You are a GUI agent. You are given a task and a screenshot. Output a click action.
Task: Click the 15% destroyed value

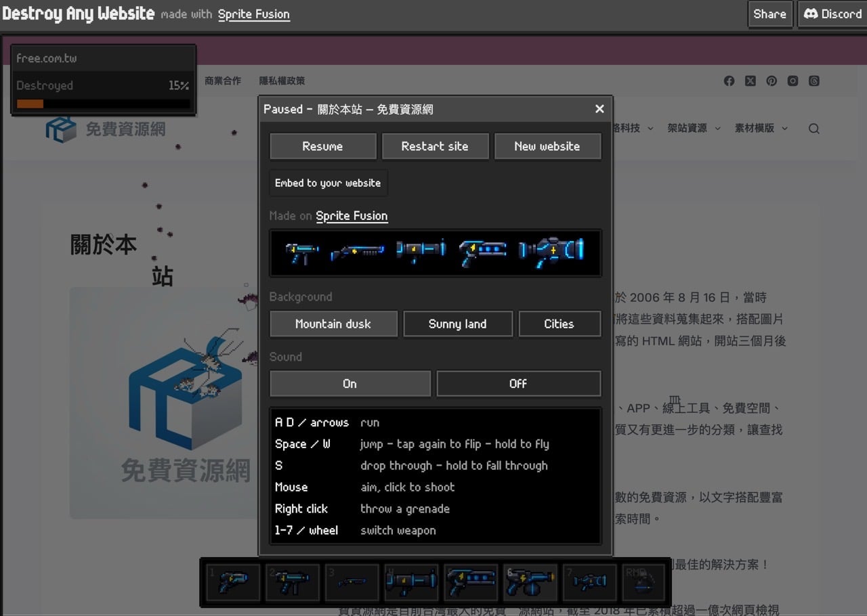point(179,86)
